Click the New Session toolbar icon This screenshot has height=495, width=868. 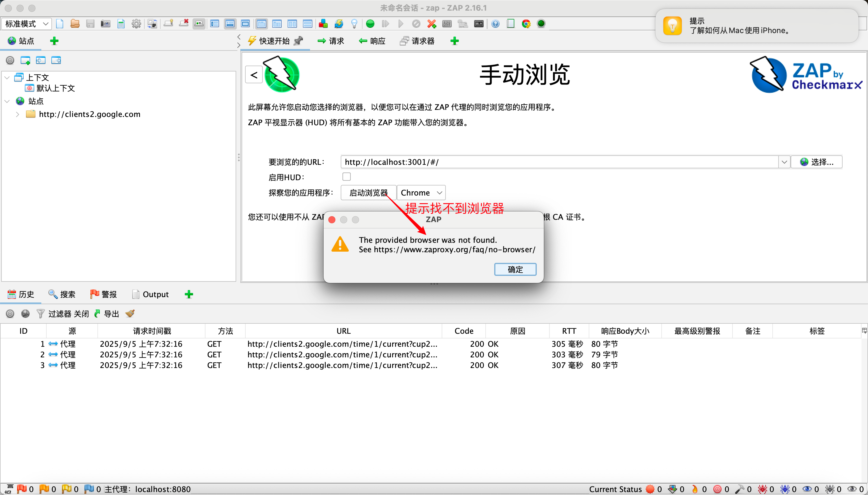coord(60,24)
